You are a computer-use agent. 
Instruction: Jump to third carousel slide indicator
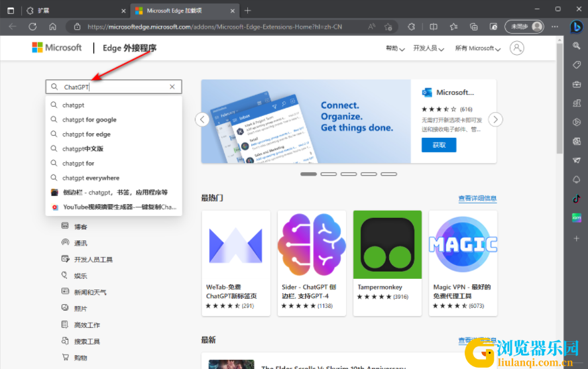349,174
